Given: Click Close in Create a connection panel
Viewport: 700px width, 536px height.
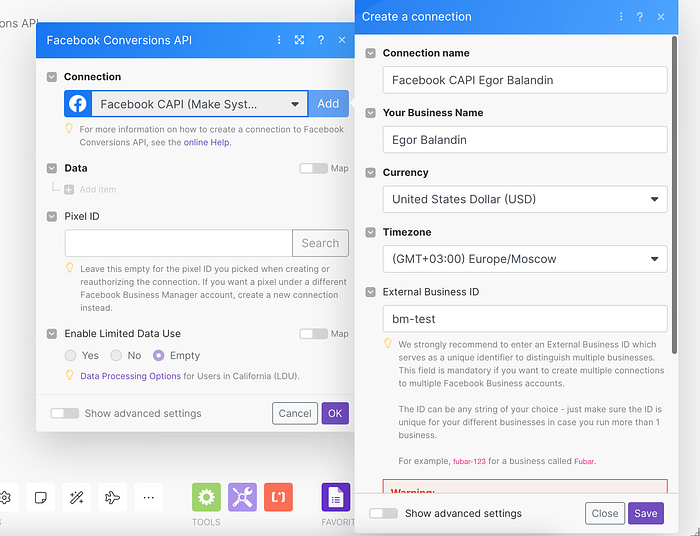Looking at the screenshot, I should 605,513.
